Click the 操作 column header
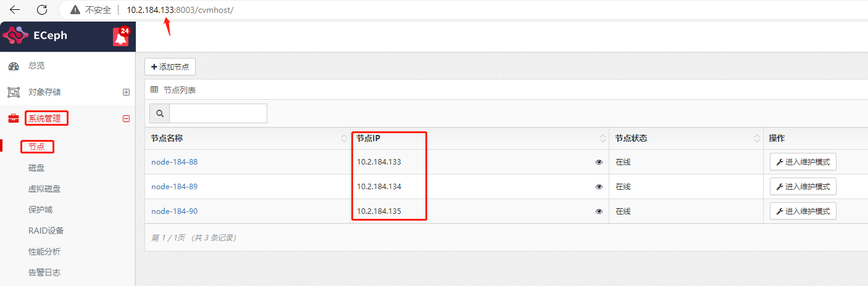868x286 pixels. pyautogui.click(x=777, y=139)
